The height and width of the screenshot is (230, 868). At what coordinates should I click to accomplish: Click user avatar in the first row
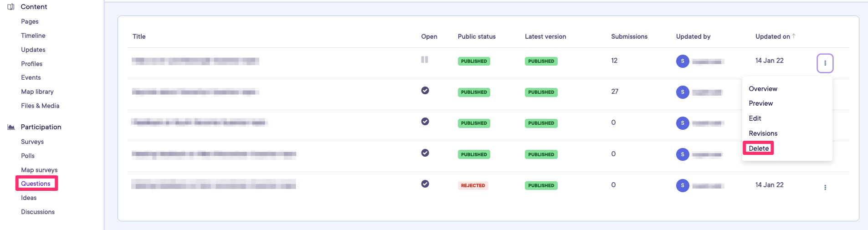682,61
